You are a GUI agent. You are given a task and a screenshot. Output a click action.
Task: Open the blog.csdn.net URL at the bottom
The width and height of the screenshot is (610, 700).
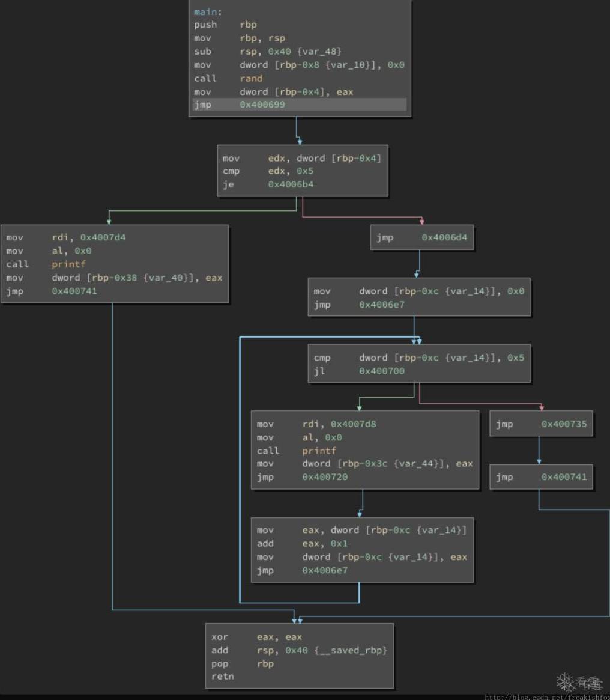click(x=546, y=697)
